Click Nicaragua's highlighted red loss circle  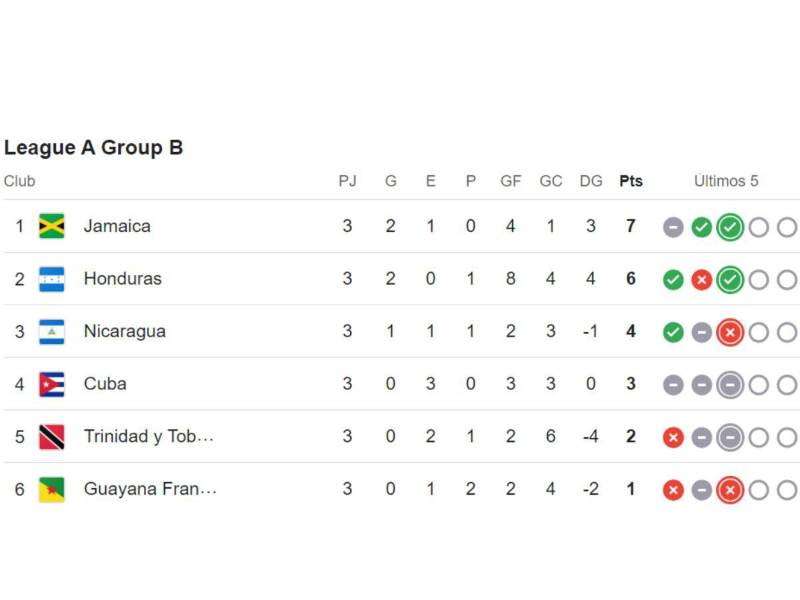(x=729, y=331)
